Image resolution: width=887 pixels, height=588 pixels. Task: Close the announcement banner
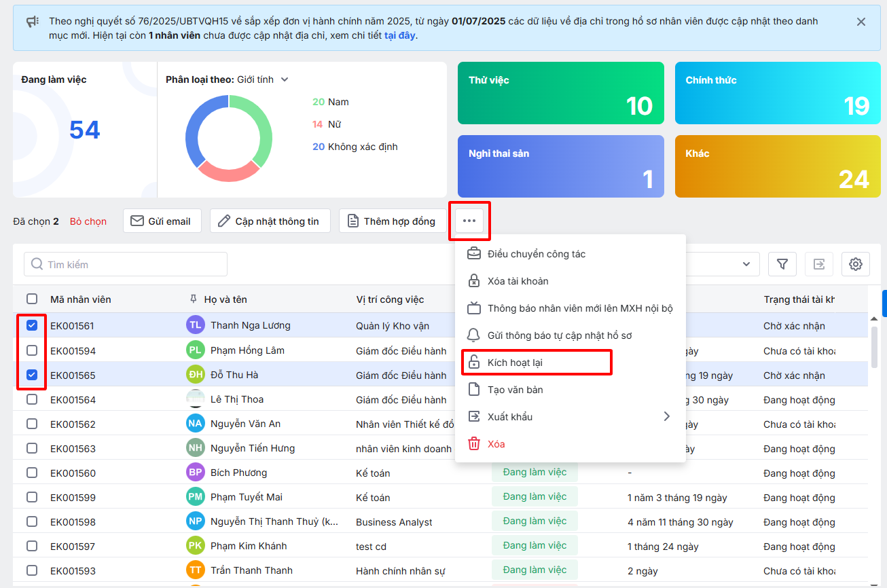(861, 22)
